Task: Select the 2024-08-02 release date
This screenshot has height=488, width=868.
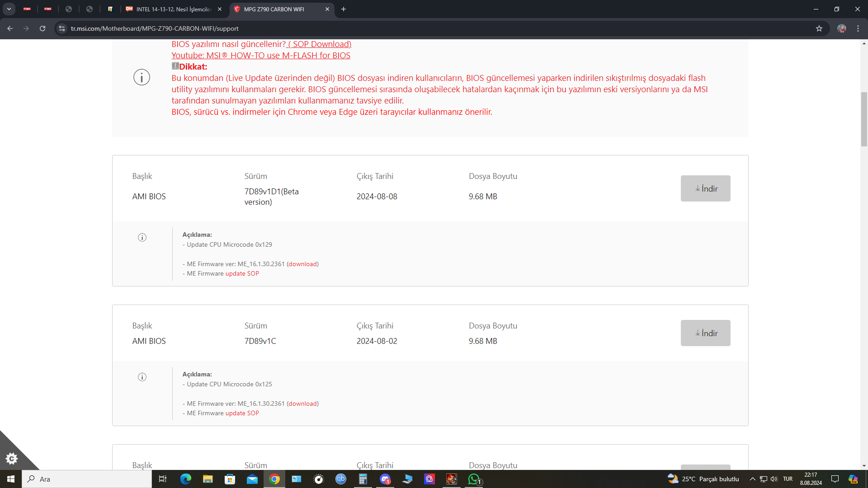Action: [x=377, y=341]
